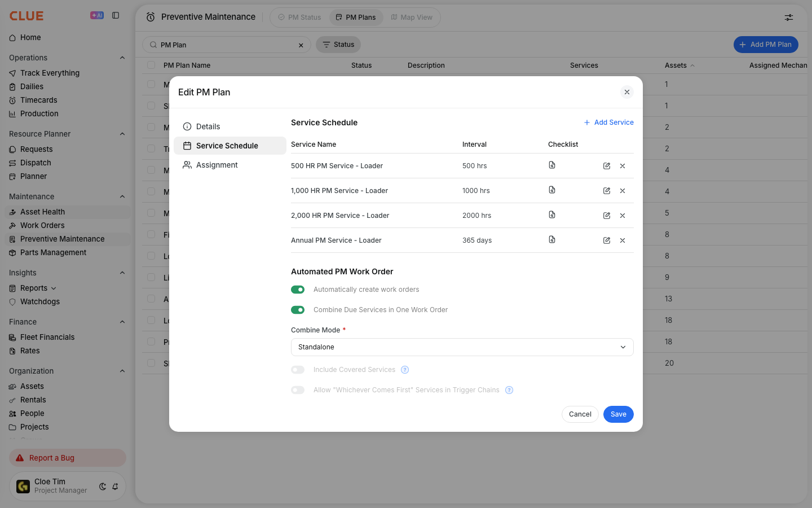Collapse the Maintenance sidebar section
The image size is (812, 508).
tap(122, 196)
